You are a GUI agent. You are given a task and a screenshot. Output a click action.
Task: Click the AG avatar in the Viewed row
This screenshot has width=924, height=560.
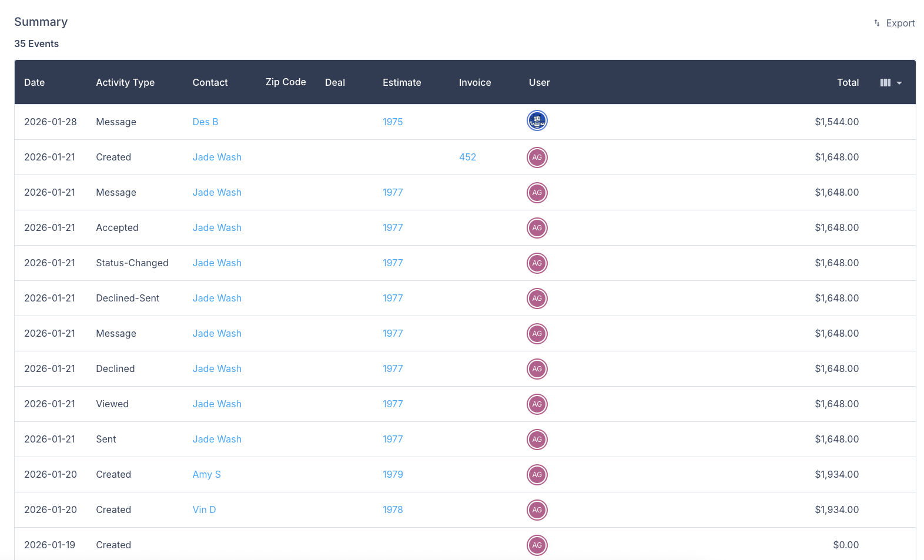pyautogui.click(x=537, y=404)
